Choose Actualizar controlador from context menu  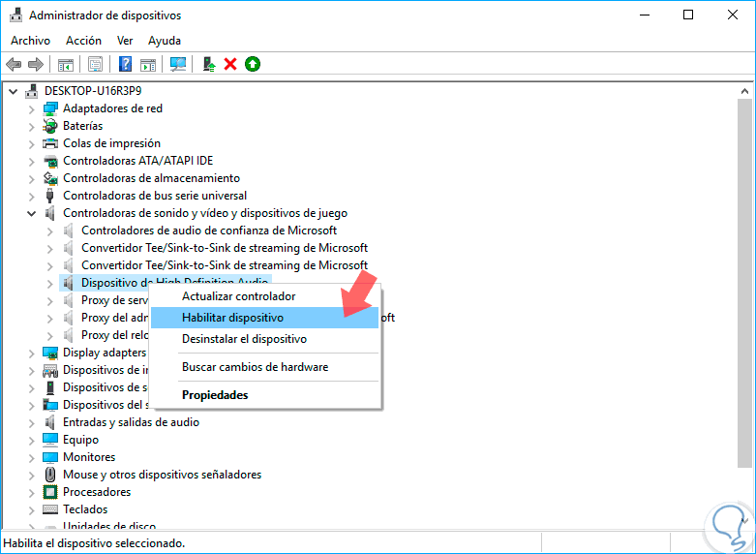point(264,296)
